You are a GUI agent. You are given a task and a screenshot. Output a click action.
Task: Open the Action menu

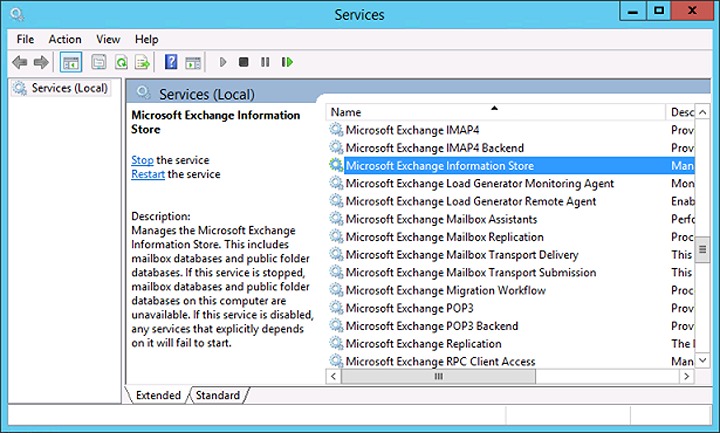65,39
